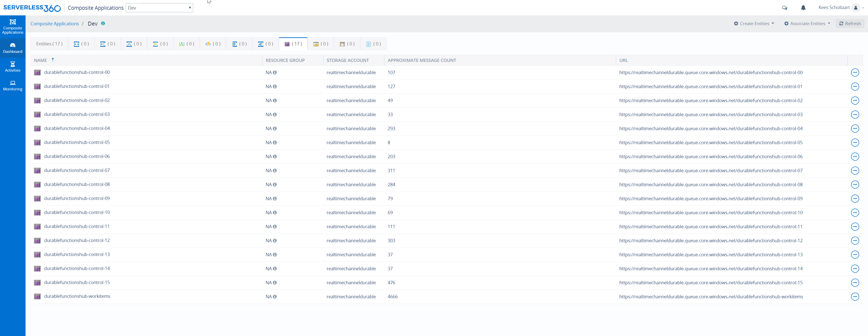Switch to the Entities (17) tab
This screenshot has height=336, width=868.
(49, 43)
